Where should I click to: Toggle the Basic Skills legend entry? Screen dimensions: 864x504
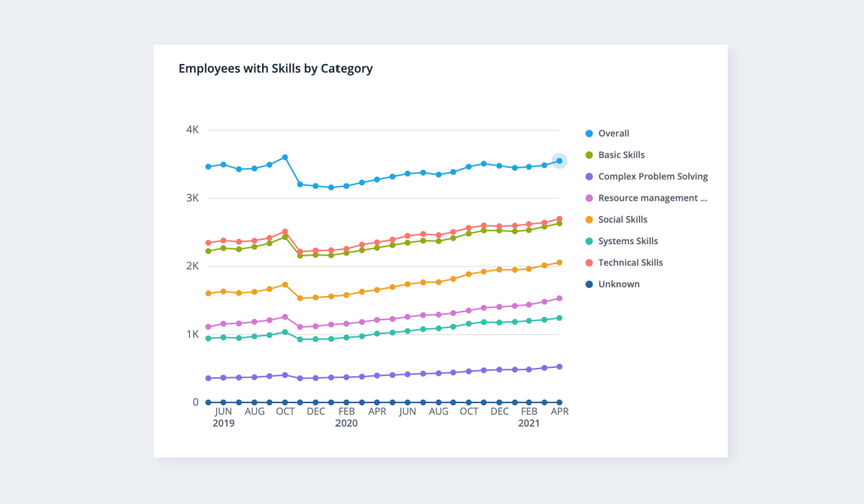(615, 155)
